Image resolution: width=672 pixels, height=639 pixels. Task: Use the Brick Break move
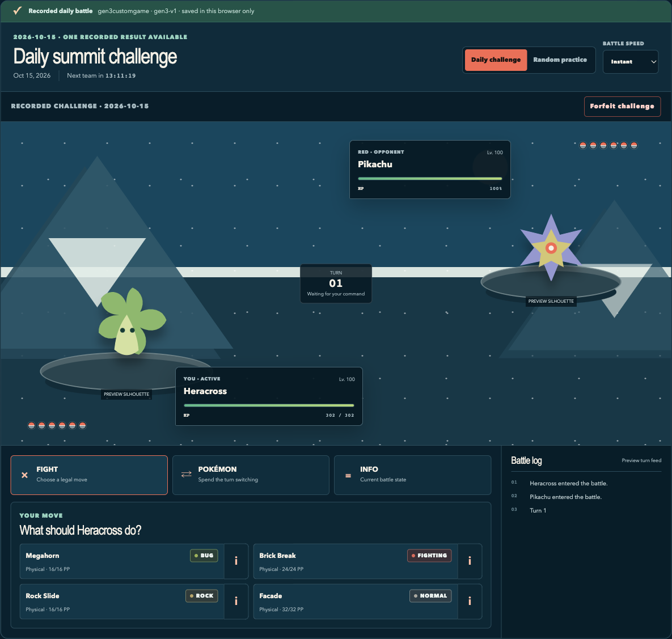356,561
